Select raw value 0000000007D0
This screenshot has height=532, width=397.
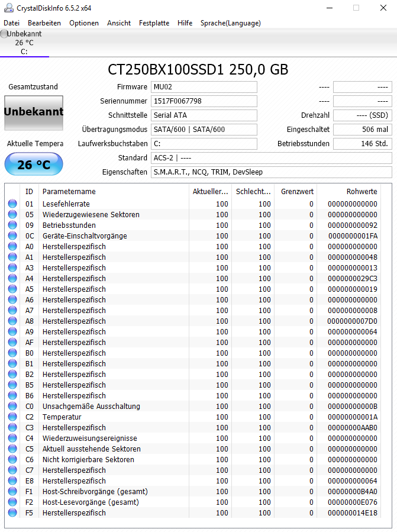[352, 321]
